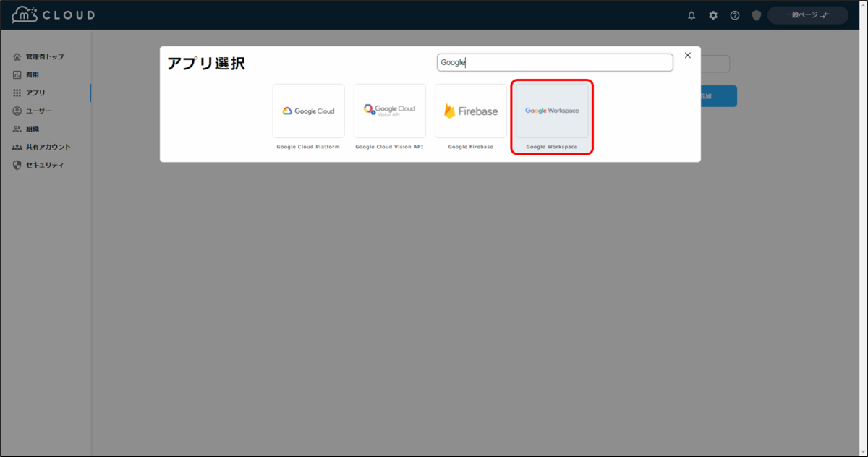Click the person icon beside ユーザー

click(17, 111)
